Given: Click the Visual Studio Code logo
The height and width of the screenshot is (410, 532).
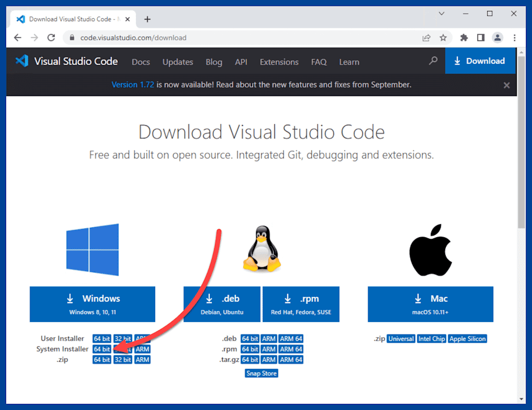Looking at the screenshot, I should pos(21,61).
